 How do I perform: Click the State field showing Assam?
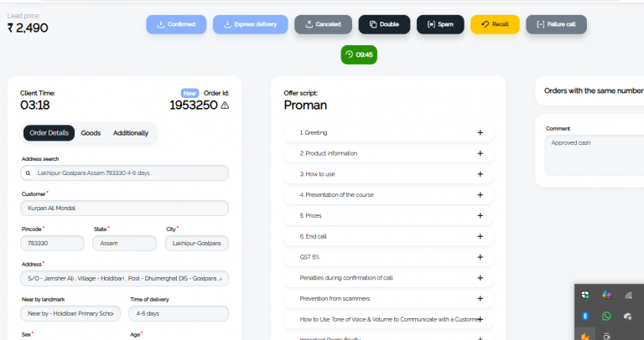click(124, 243)
